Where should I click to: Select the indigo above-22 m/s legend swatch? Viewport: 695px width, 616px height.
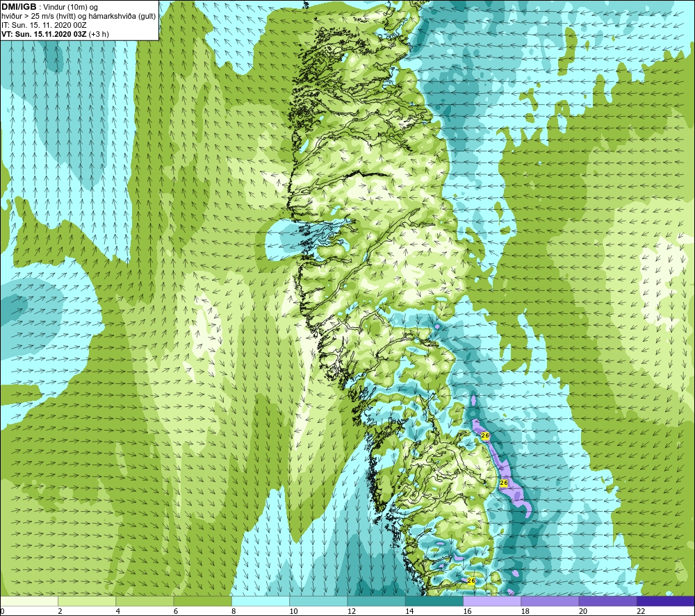[666, 601]
